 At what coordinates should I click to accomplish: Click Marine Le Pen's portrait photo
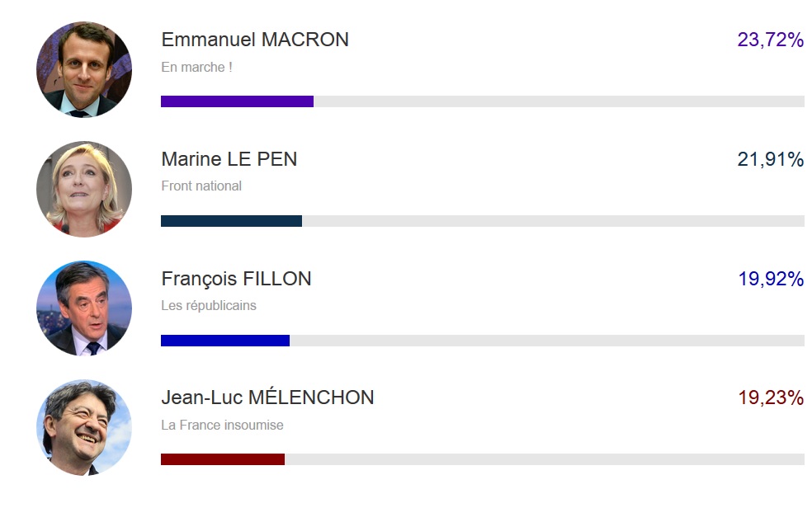tap(84, 189)
